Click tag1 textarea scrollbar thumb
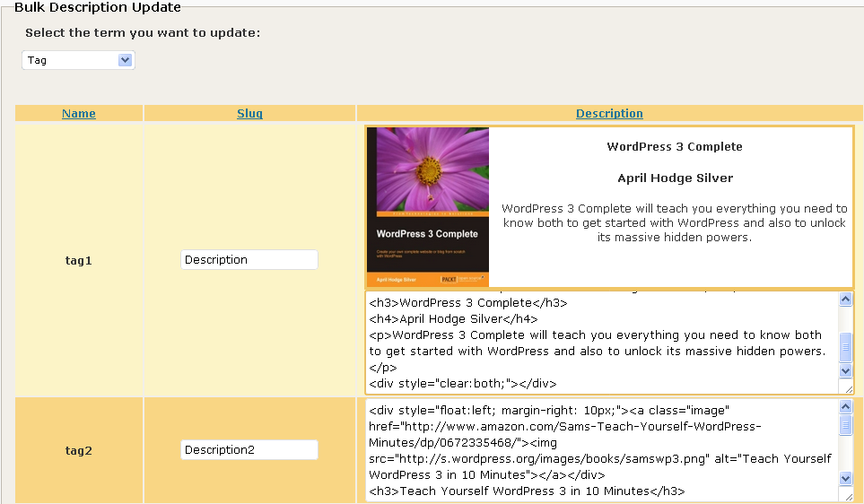 [x=846, y=348]
